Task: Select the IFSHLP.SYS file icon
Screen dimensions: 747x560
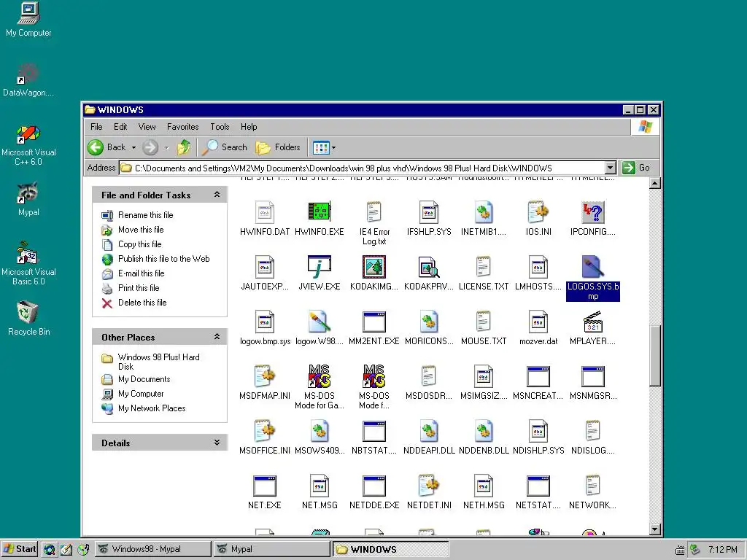Action: (429, 211)
